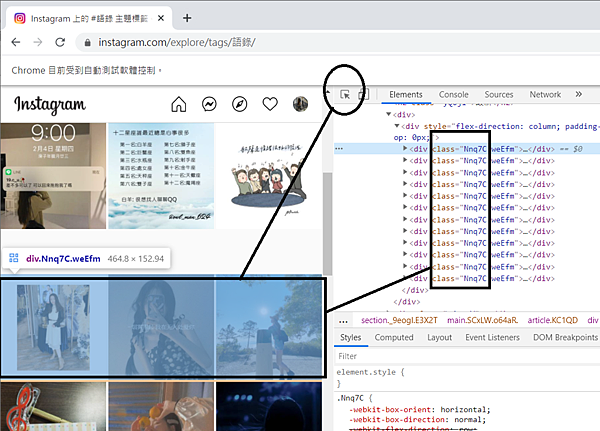Open Instagram Messenger direct messages icon

point(209,104)
